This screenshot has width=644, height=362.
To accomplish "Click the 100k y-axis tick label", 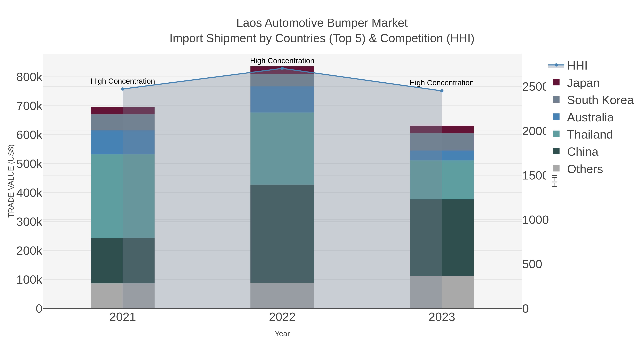I will pos(30,280).
